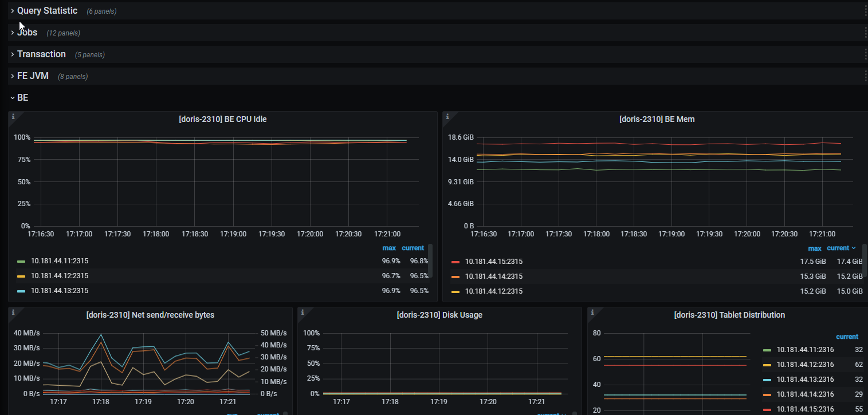Screen dimensions: 868x415
Task: Sort Tablet Distribution legend by current
Action: 847,337
